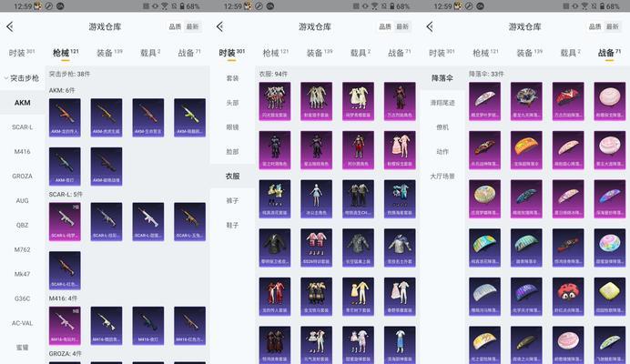Pick the pastel rainbow round parachute
The image size is (630, 364).
click(609, 248)
